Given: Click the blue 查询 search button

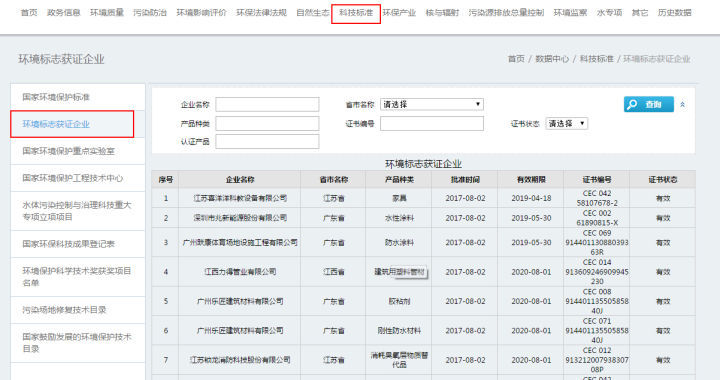Looking at the screenshot, I should (648, 104).
